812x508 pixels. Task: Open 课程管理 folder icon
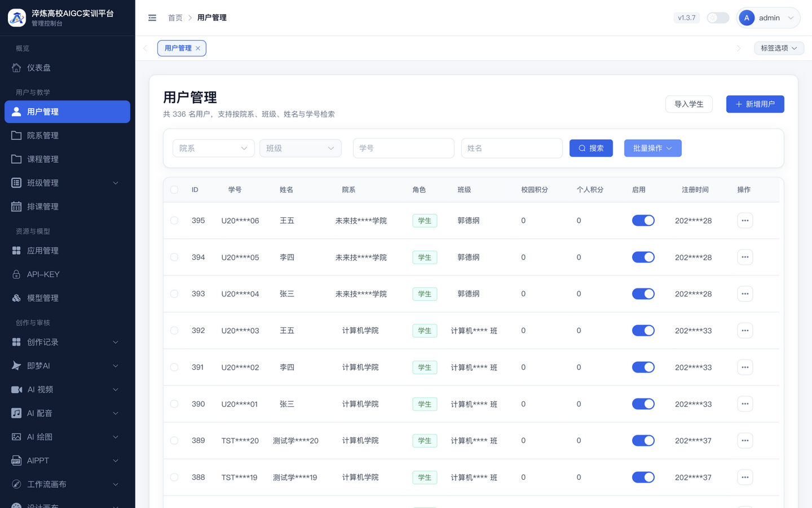16,159
